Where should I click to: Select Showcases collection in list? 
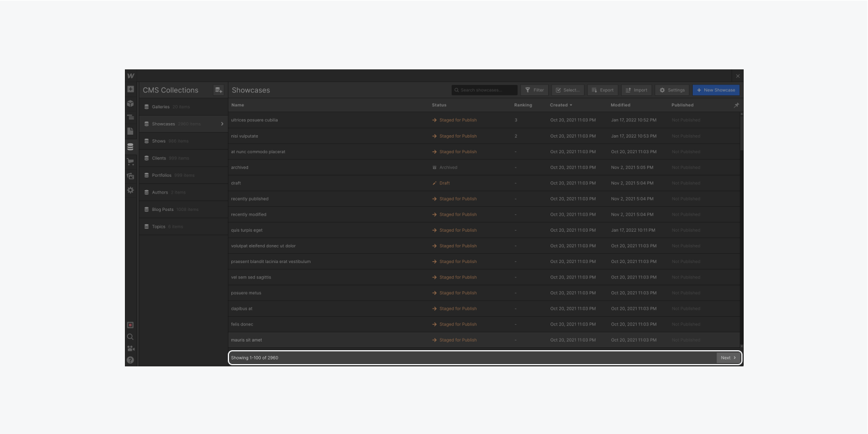pyautogui.click(x=183, y=124)
